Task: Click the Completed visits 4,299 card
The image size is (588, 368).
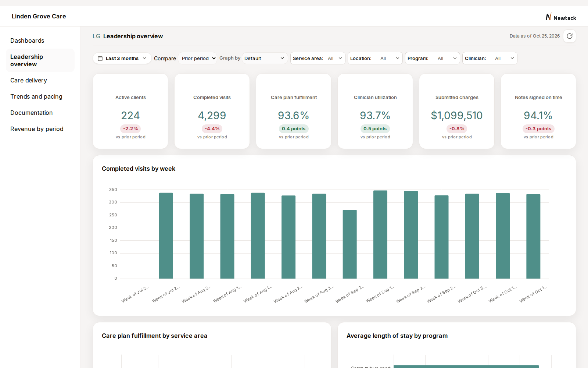Action: click(212, 111)
